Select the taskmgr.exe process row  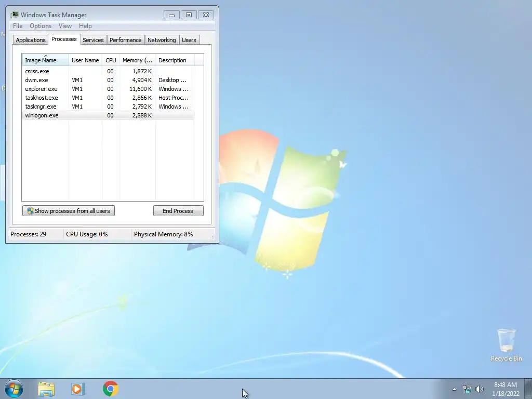point(108,107)
